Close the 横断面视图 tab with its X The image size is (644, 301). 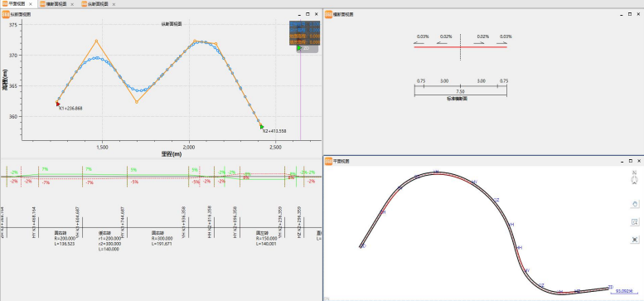[x=72, y=4]
